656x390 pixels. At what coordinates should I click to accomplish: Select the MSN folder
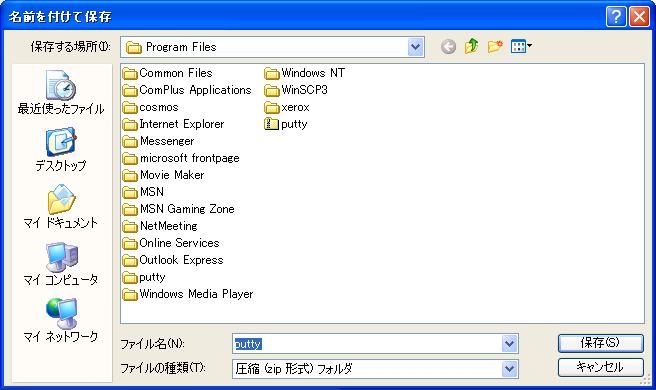(143, 192)
